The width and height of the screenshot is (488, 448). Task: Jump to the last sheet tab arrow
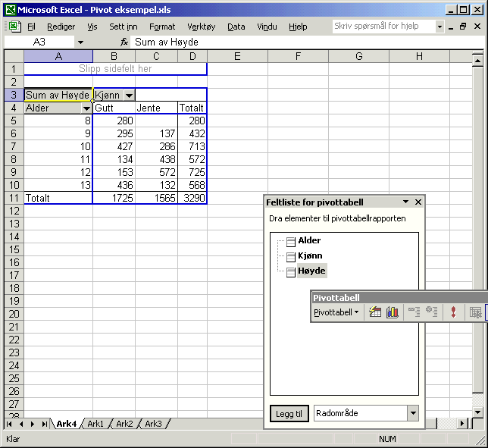pos(45,424)
